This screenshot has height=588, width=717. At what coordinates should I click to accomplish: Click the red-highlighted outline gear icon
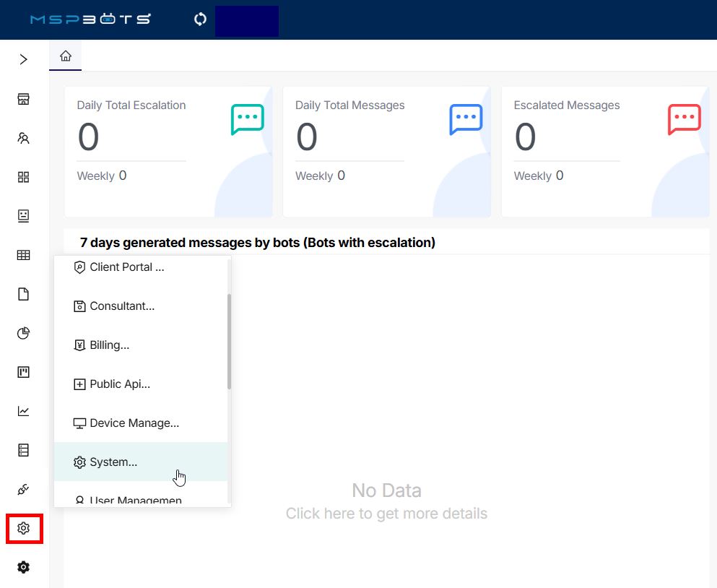(x=24, y=529)
